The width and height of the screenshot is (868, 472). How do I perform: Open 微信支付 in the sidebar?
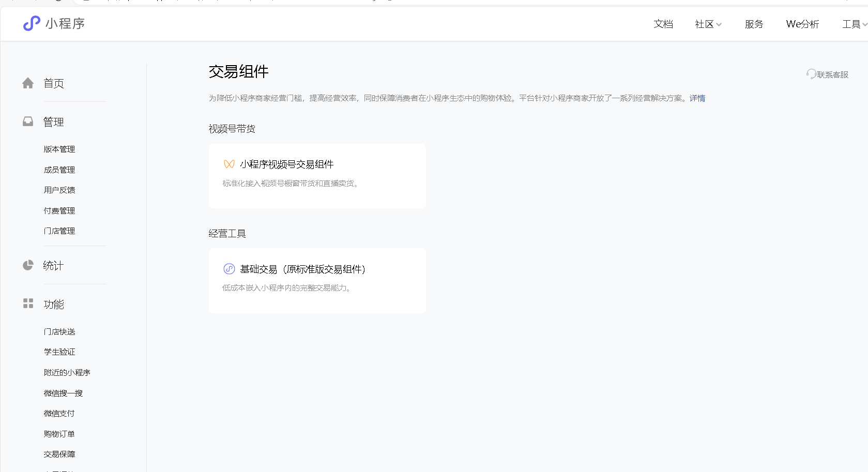[59, 413]
